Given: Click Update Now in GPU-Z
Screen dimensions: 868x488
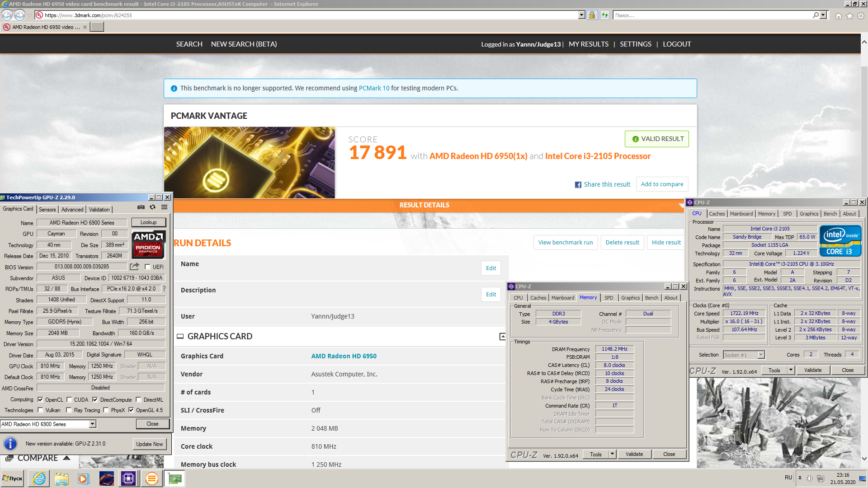Looking at the screenshot, I should coord(150,444).
